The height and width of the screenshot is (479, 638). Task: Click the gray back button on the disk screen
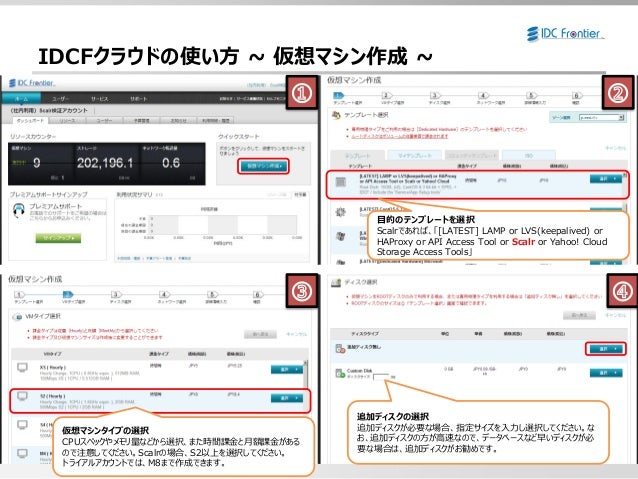(x=579, y=315)
